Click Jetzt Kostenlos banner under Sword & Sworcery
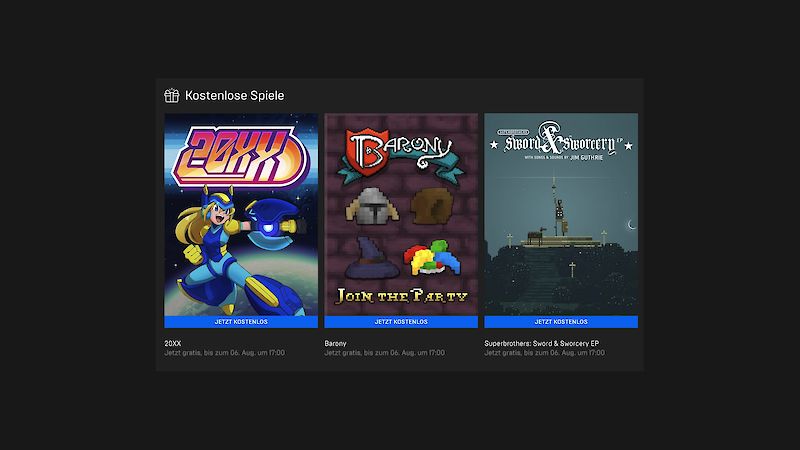 coord(561,322)
